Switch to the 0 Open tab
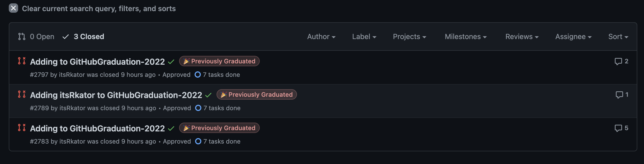 coord(42,36)
